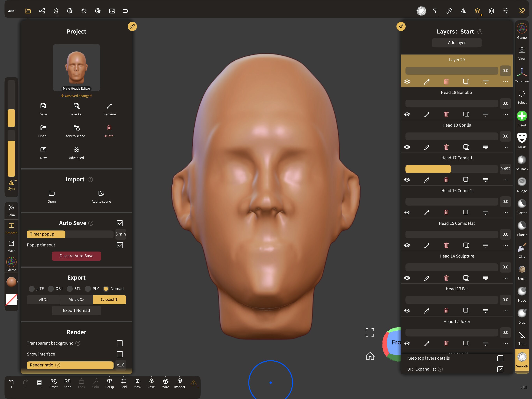This screenshot has height=399, width=532.
Task: Switch export scope to Visible (1)
Action: pos(76,300)
